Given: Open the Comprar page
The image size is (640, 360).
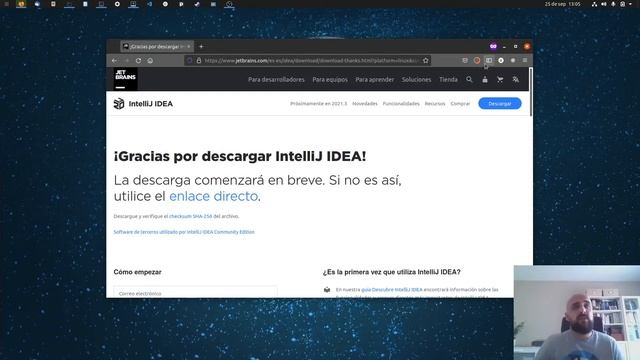Looking at the screenshot, I should [x=460, y=104].
